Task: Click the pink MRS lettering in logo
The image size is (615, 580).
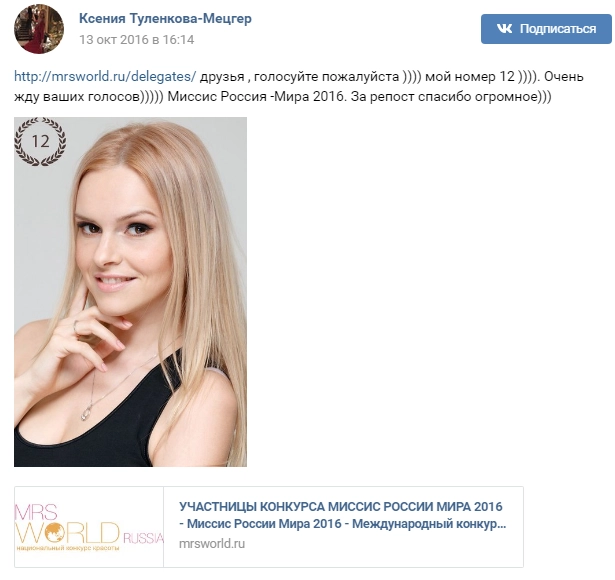Action: tap(36, 513)
